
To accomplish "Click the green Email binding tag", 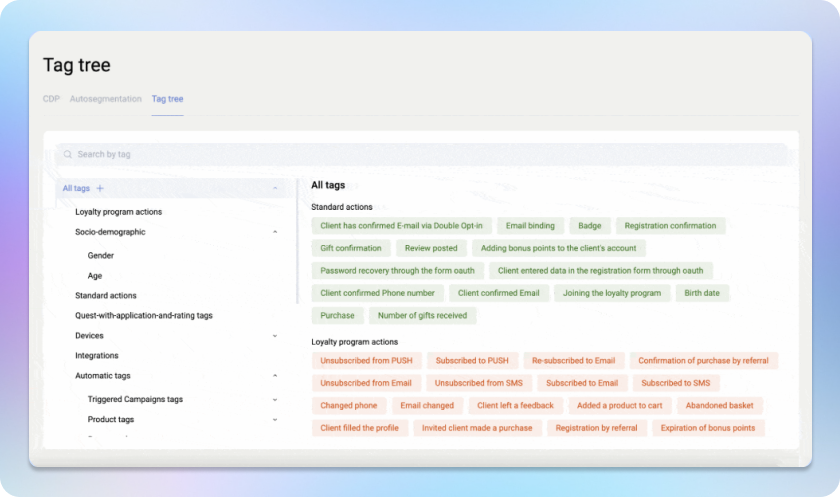I will click(530, 226).
